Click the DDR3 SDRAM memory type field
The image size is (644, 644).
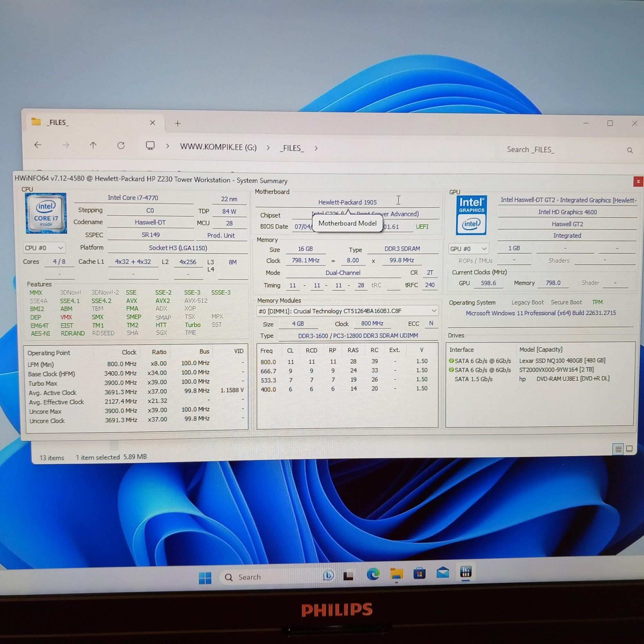tap(402, 249)
